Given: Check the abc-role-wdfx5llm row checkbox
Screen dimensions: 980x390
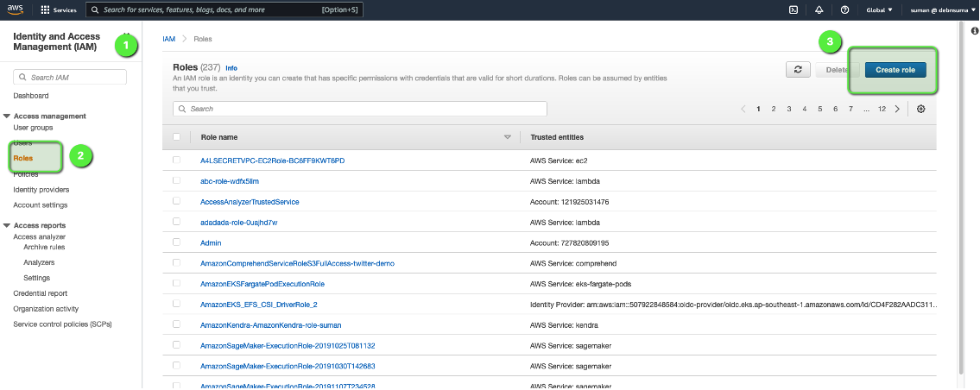Looking at the screenshot, I should 176,180.
